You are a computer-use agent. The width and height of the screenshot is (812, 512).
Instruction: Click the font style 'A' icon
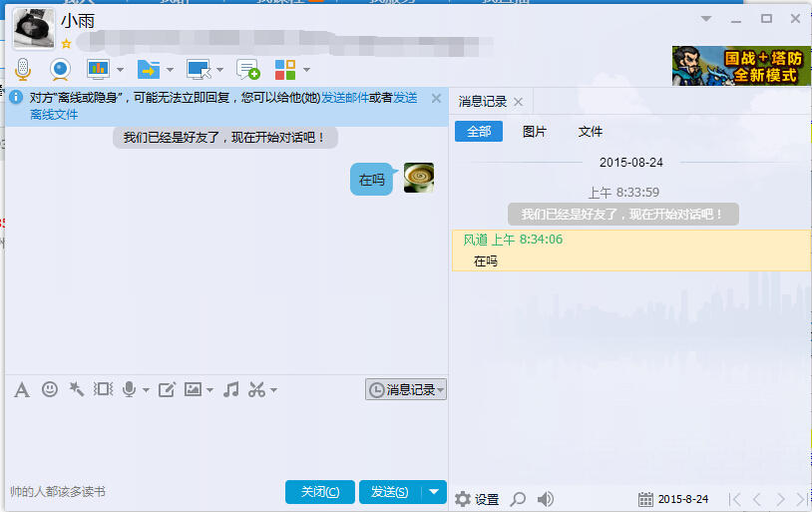coord(21,389)
